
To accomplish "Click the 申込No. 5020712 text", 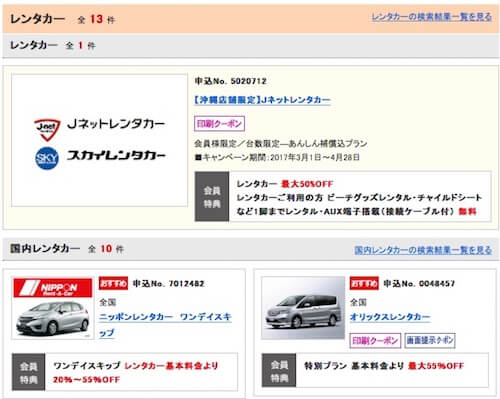I will pos(231,81).
